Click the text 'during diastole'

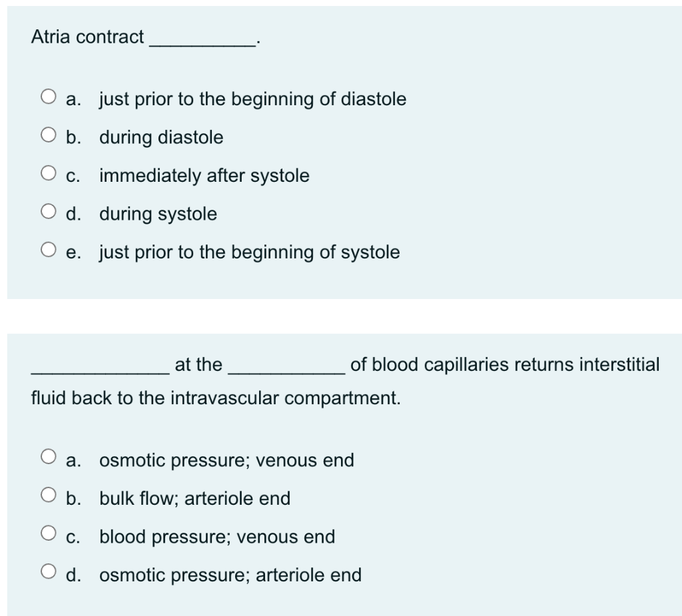(161, 137)
